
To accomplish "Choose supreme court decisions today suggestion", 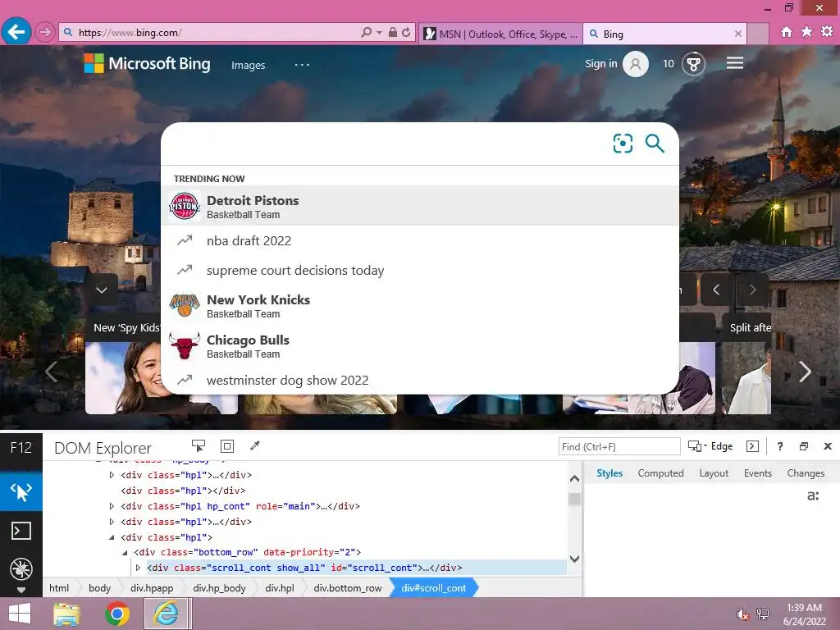I will [420, 270].
